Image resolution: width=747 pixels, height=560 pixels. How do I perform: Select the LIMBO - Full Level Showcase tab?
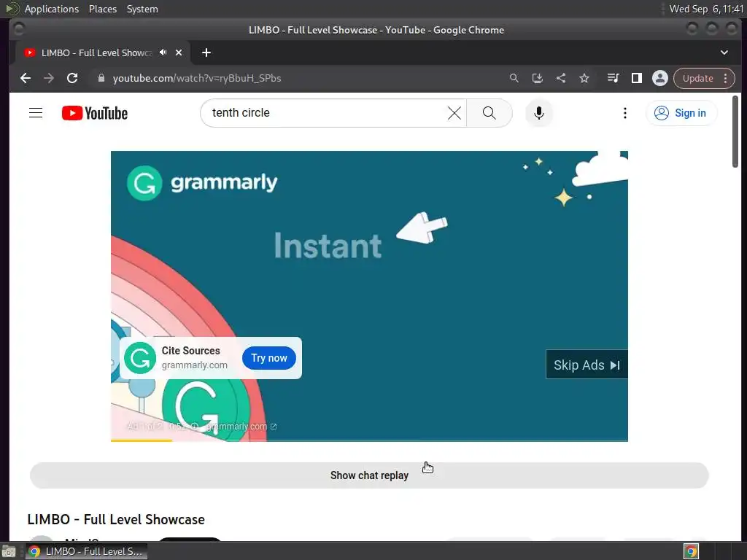[96, 52]
